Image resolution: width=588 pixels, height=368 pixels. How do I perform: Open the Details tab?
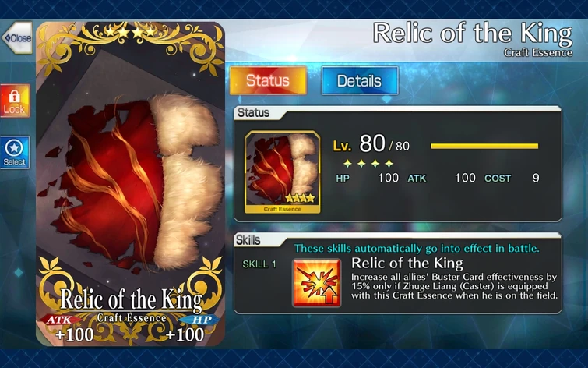click(x=359, y=80)
